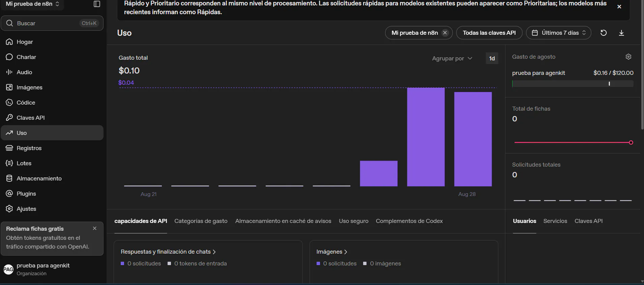Close the Reclama fichas gratis card
644x285 pixels.
click(95, 228)
